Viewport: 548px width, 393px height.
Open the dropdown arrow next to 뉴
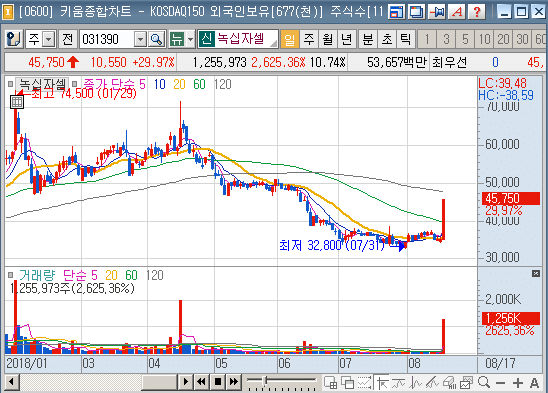[190, 39]
